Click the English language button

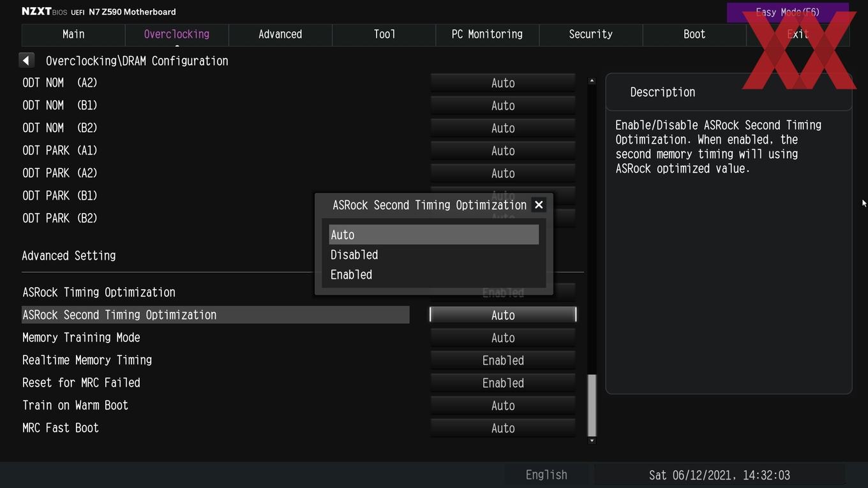tap(546, 475)
